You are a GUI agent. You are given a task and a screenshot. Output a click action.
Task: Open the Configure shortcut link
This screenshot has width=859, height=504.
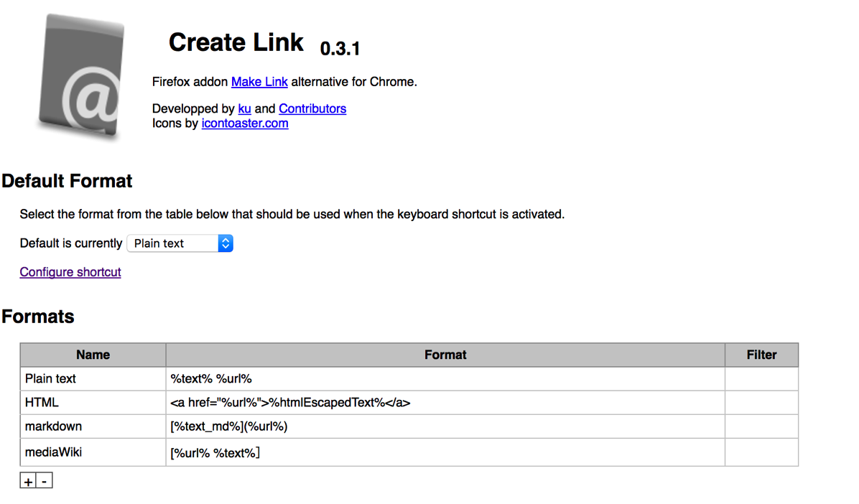click(70, 272)
